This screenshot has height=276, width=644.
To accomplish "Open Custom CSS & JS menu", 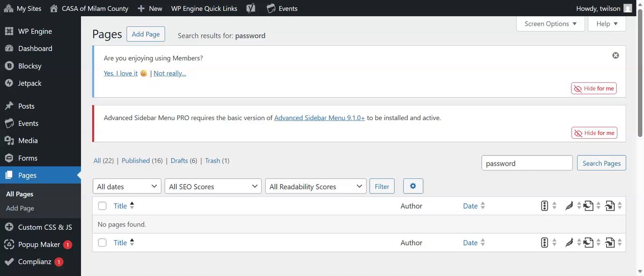I will (44, 227).
